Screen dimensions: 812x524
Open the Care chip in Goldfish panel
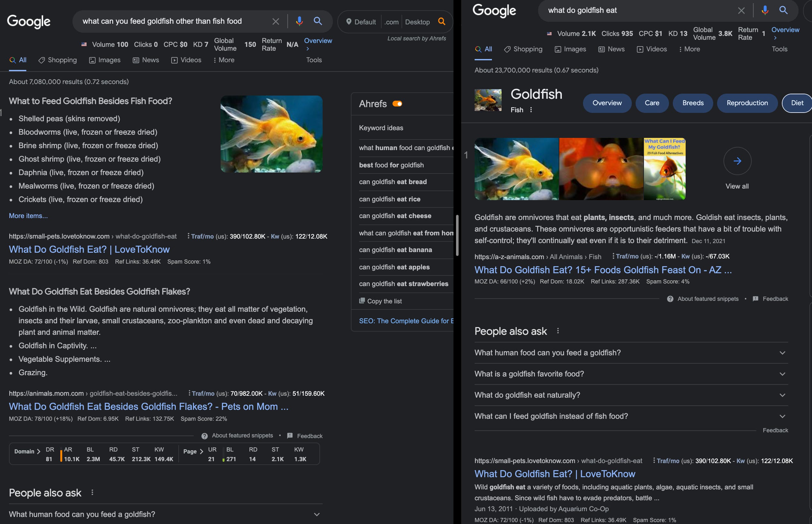click(652, 103)
